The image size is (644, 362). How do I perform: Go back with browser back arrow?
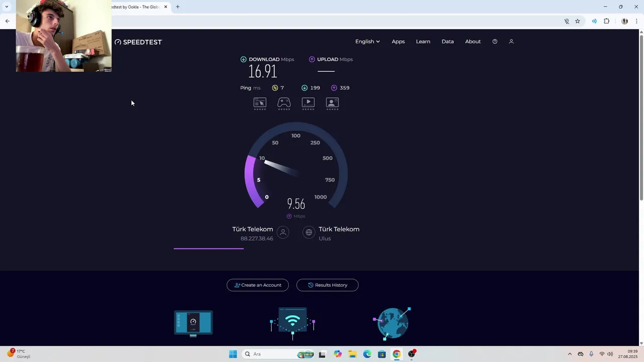[x=7, y=21]
